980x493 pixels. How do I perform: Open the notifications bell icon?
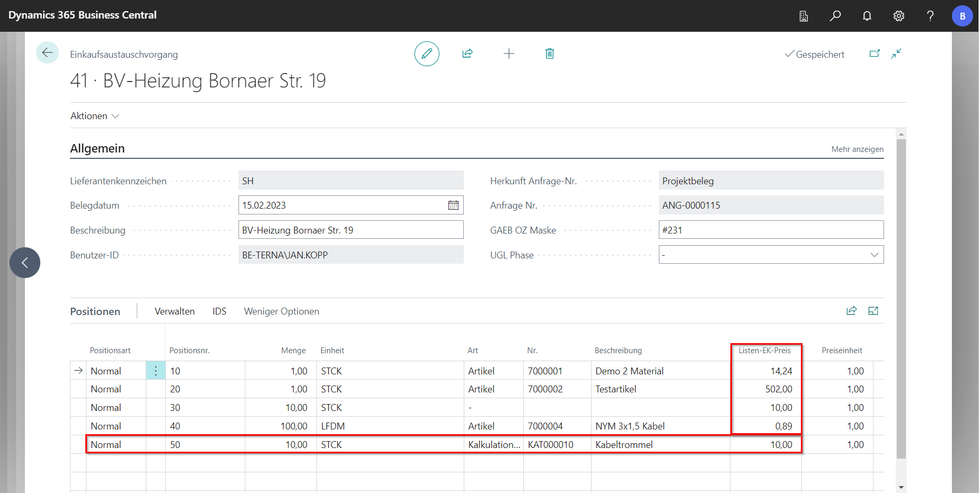(x=867, y=16)
